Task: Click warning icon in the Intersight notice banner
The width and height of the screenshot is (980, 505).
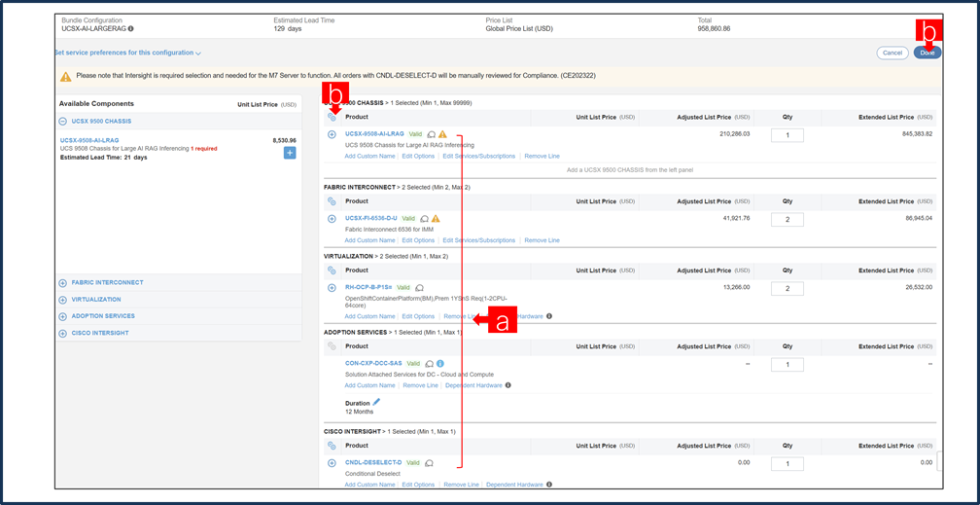Action: (x=66, y=76)
